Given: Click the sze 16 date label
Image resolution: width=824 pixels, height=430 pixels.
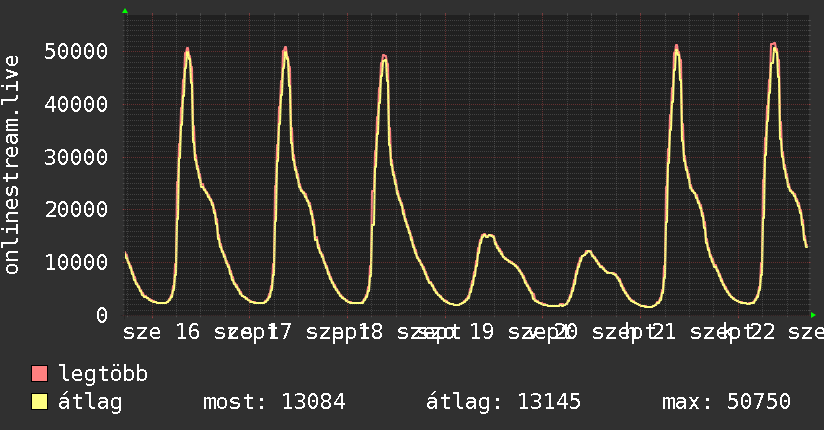Looking at the screenshot, I should click(161, 332).
